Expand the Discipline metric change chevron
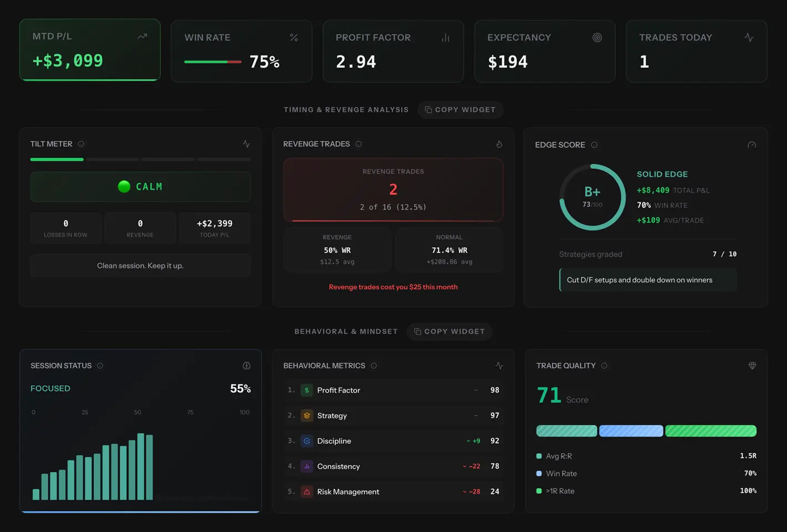787x532 pixels. [468, 441]
